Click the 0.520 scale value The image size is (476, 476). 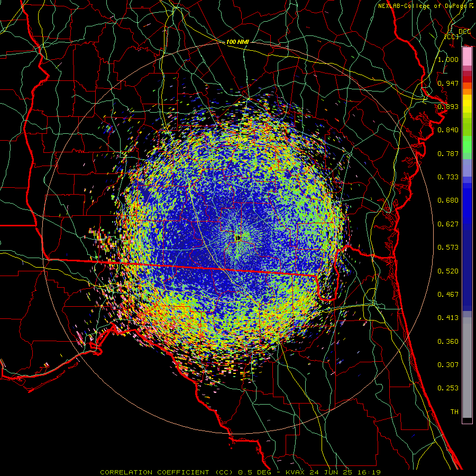tap(448, 271)
